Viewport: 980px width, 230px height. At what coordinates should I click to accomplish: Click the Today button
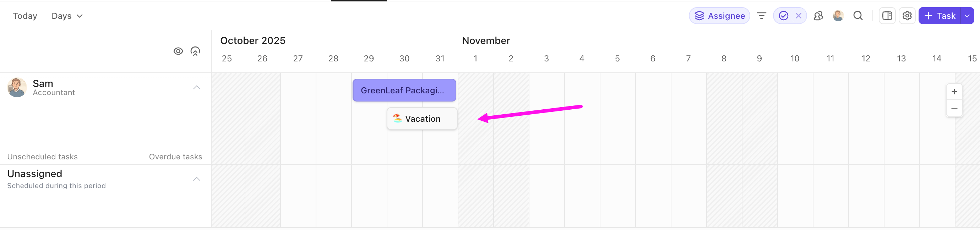(x=25, y=16)
